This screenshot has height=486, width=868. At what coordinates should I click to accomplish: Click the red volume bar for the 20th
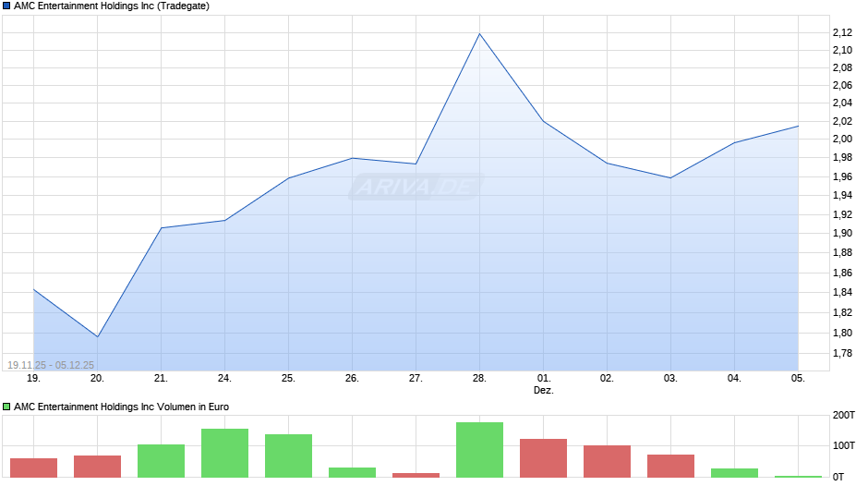pyautogui.click(x=98, y=467)
